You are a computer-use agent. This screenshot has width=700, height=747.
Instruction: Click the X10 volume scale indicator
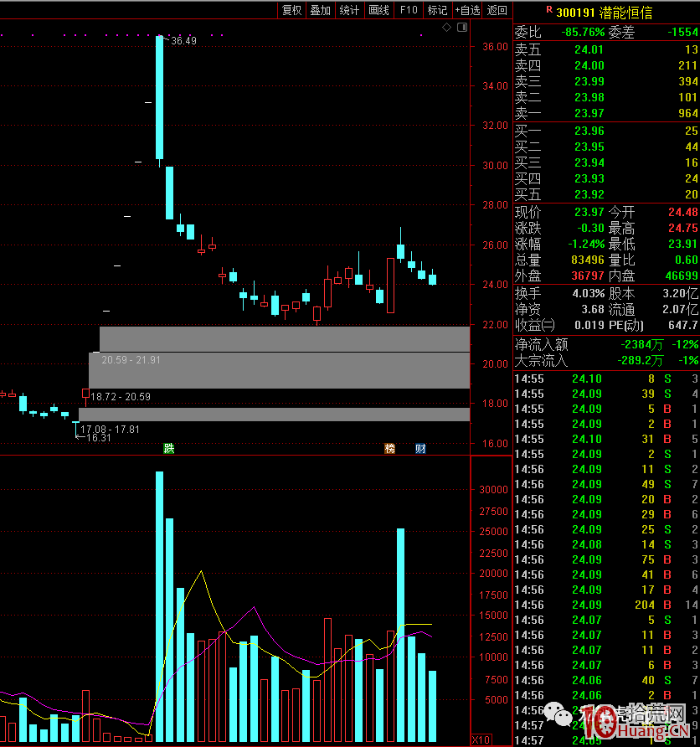point(481,739)
